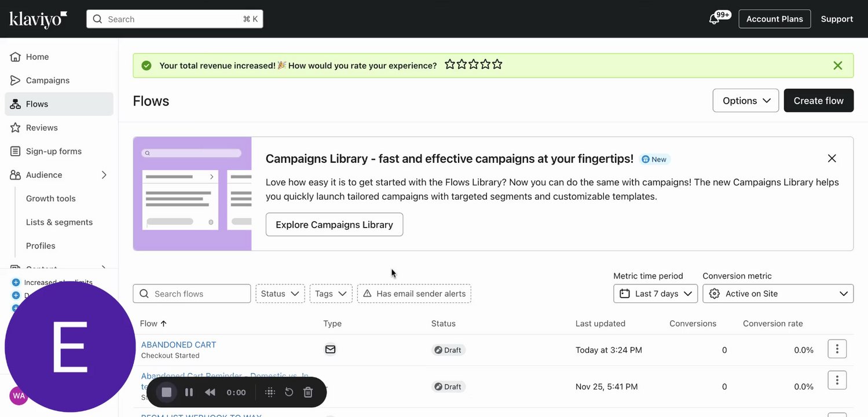Expand the Options dropdown
The height and width of the screenshot is (417, 868).
(x=745, y=101)
